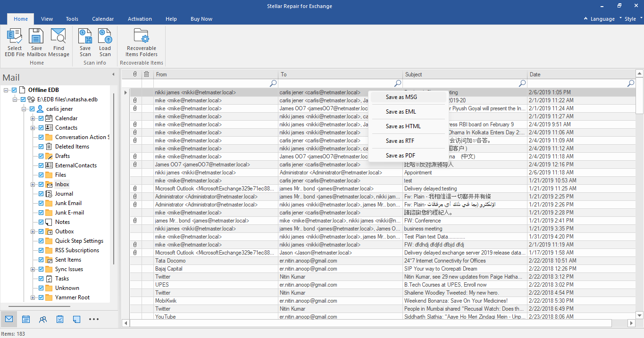The width and height of the screenshot is (644, 338).
Task: Switch to Calendar view in bottom bar
Action: pyautogui.click(x=26, y=319)
